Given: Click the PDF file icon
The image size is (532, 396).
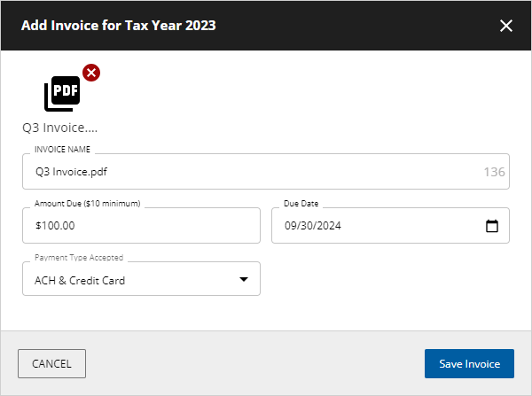Looking at the screenshot, I should coord(62,92).
